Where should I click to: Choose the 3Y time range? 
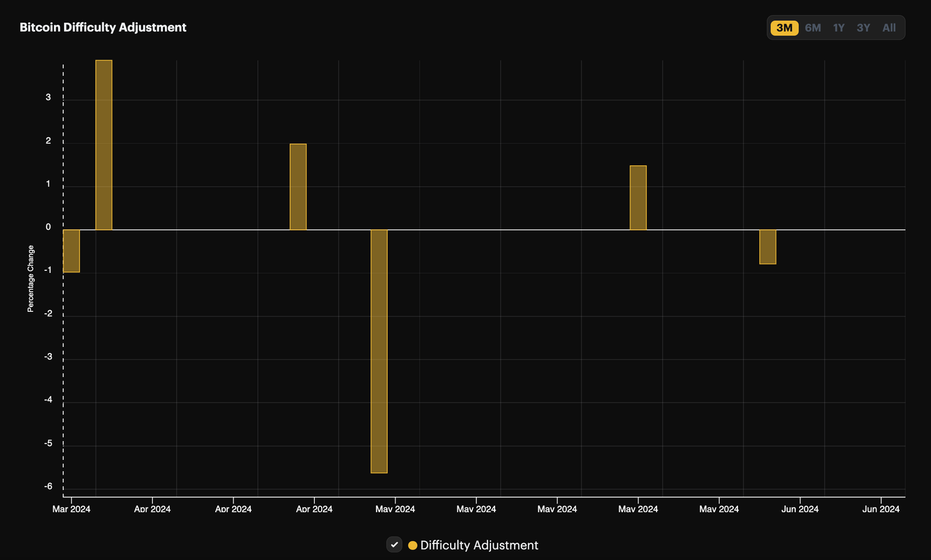click(x=863, y=28)
